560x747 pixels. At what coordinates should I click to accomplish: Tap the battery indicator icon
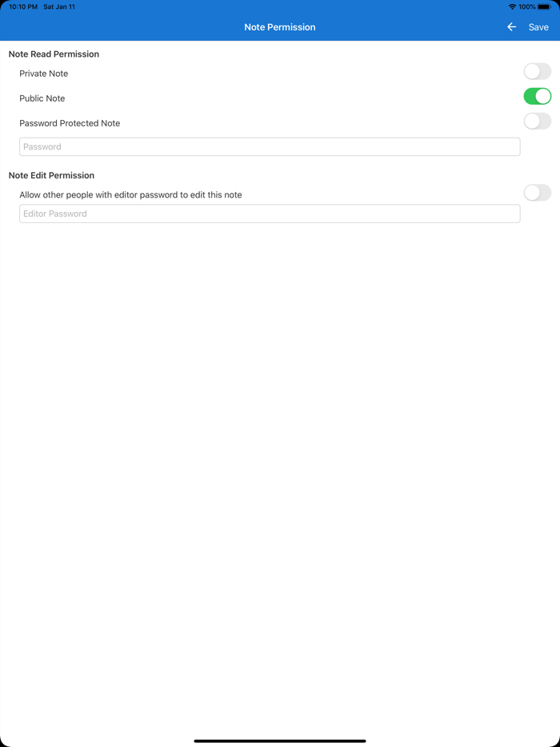click(x=546, y=6)
